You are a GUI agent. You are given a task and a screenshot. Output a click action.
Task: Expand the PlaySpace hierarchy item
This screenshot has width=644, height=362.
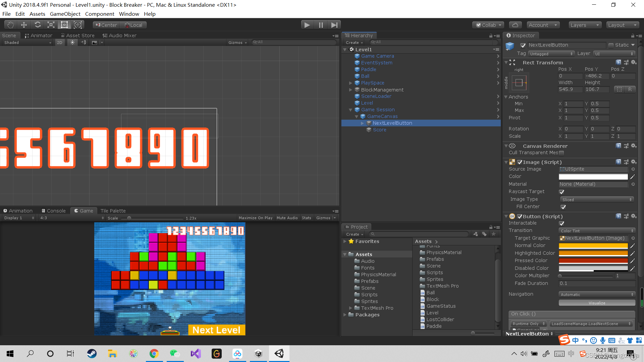(x=351, y=83)
